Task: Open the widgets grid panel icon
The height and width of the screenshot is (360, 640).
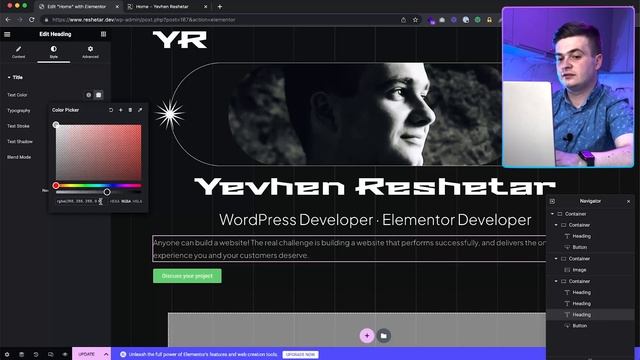Action: click(103, 34)
